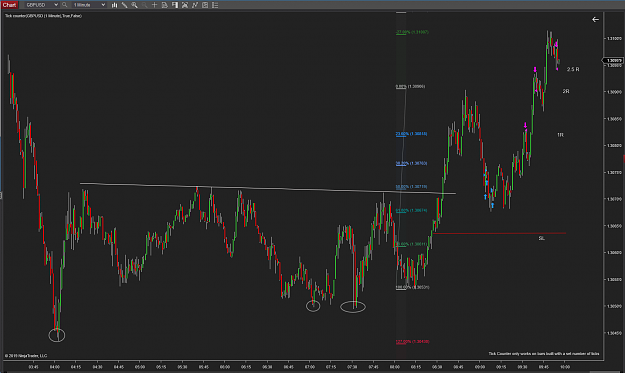The width and height of the screenshot is (625, 373).
Task: Select the Chart tab
Action: [9, 5]
